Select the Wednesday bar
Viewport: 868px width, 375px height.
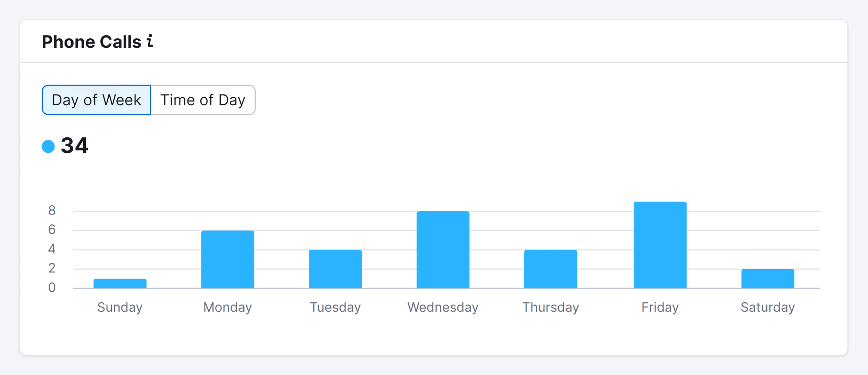tap(443, 250)
